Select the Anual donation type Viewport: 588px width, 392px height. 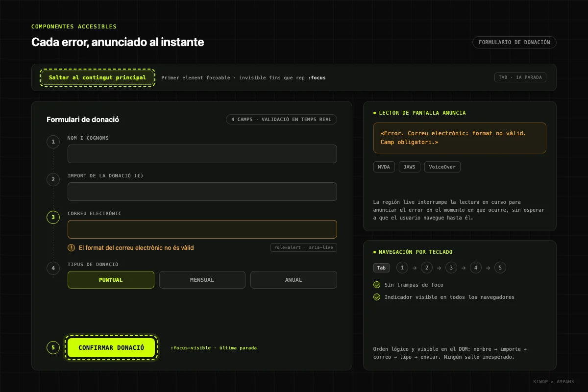point(294,280)
